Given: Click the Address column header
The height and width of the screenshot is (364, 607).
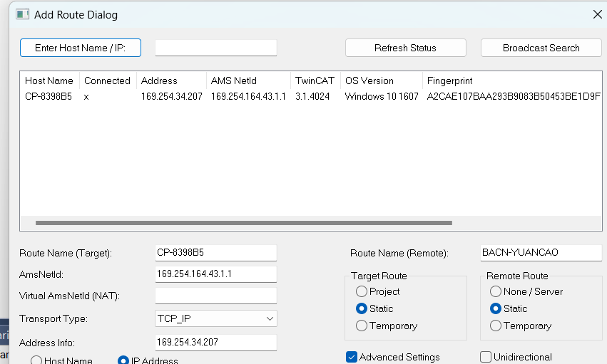Looking at the screenshot, I should click(x=171, y=80).
